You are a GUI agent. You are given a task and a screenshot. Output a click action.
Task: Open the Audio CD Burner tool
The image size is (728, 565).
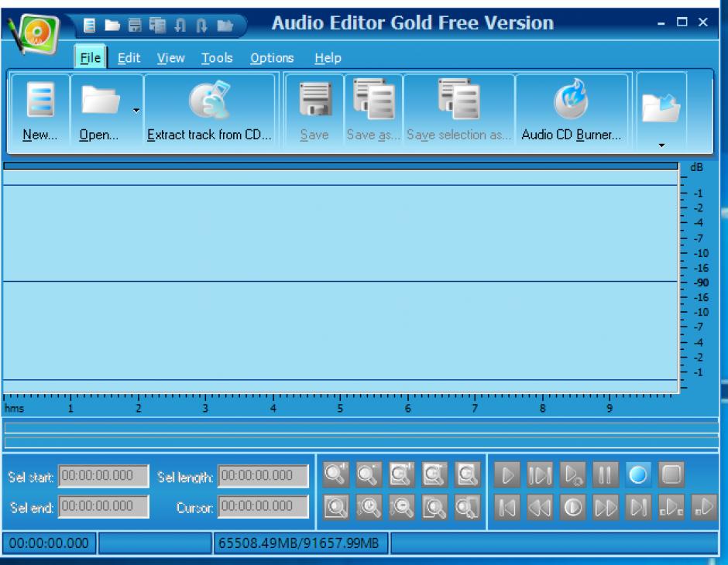(571, 111)
